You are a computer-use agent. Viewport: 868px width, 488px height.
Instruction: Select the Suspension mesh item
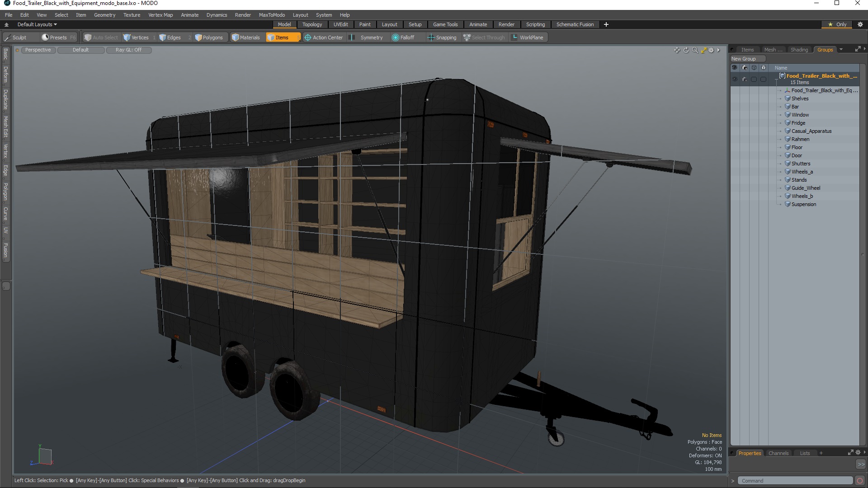803,204
